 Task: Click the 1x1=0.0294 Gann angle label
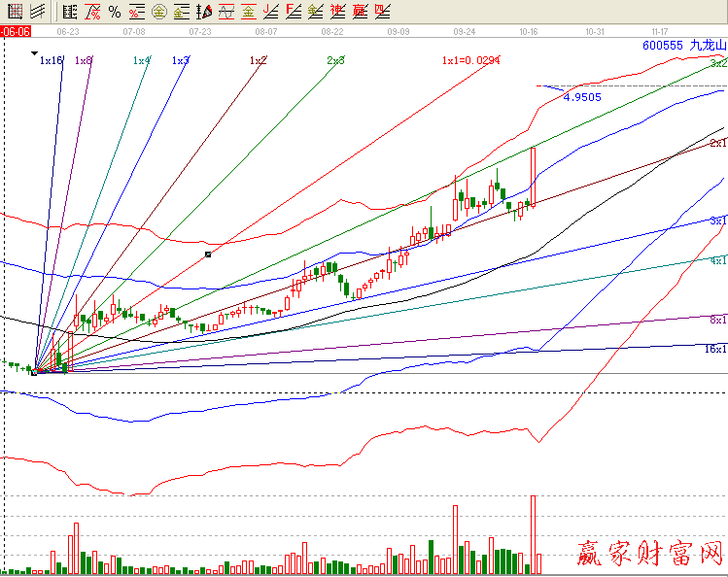coord(471,60)
